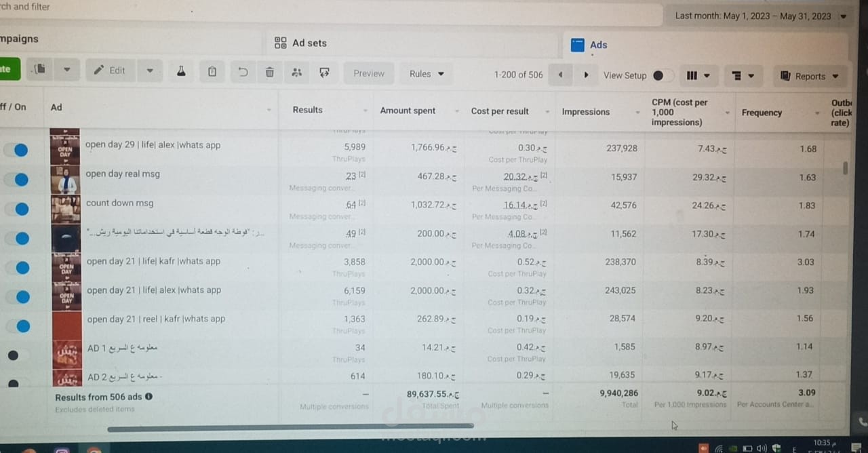
Task: Click the vertical scrollbar thumb at table right
Action: point(845,168)
